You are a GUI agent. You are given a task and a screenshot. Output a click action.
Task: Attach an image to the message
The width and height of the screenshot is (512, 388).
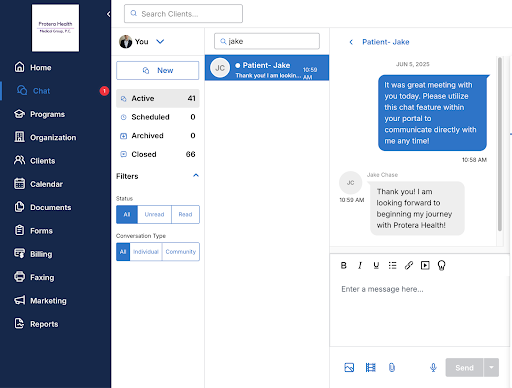349,367
